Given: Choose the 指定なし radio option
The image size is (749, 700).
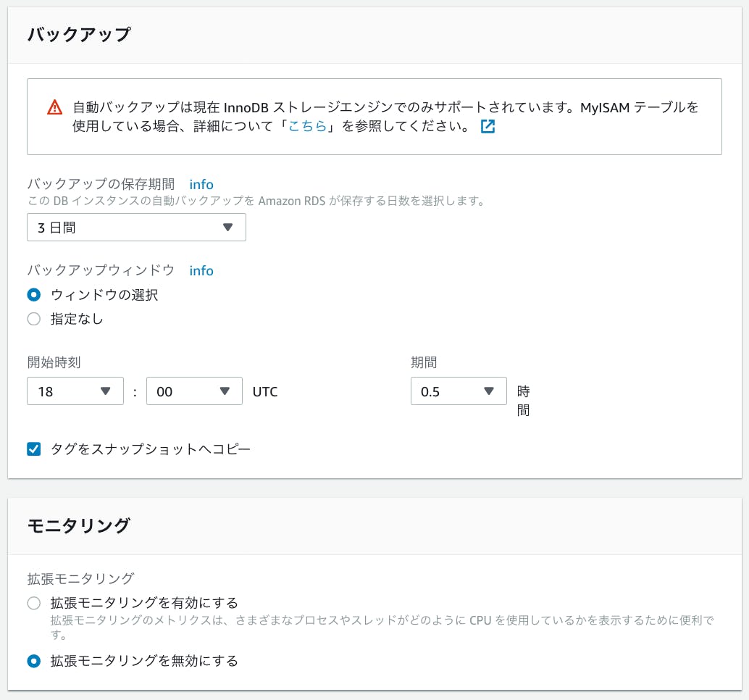Looking at the screenshot, I should click(33, 319).
